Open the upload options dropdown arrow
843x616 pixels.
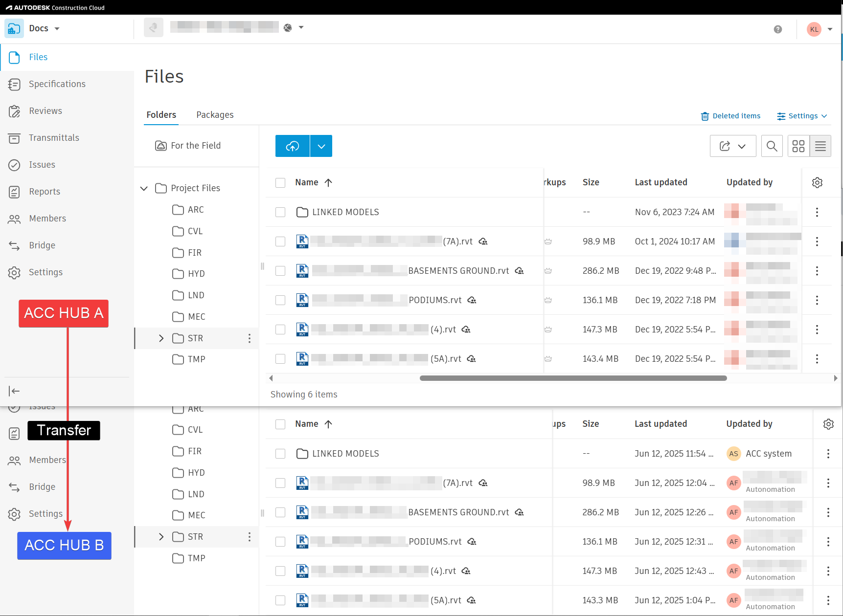pyautogui.click(x=321, y=146)
